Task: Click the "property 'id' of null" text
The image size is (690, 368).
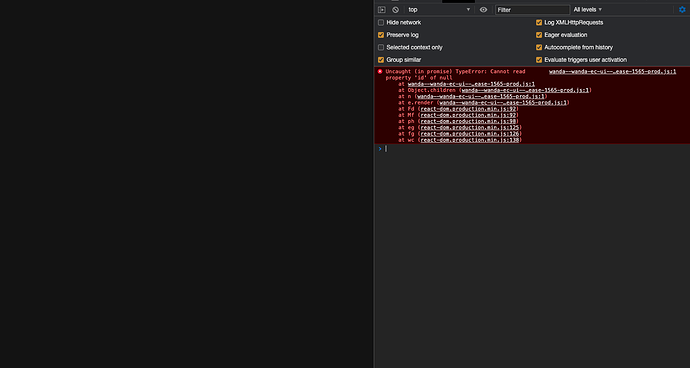Action: coord(419,78)
